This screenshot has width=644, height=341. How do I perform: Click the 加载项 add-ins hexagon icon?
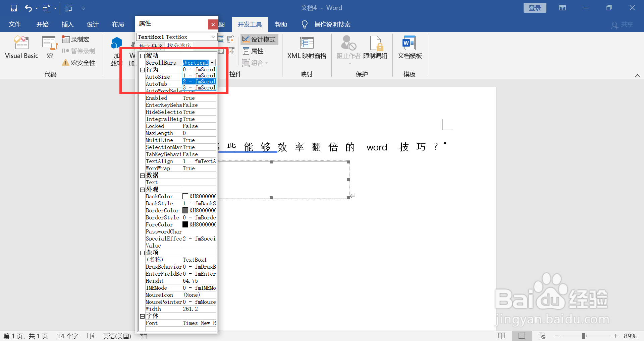pyautogui.click(x=116, y=44)
